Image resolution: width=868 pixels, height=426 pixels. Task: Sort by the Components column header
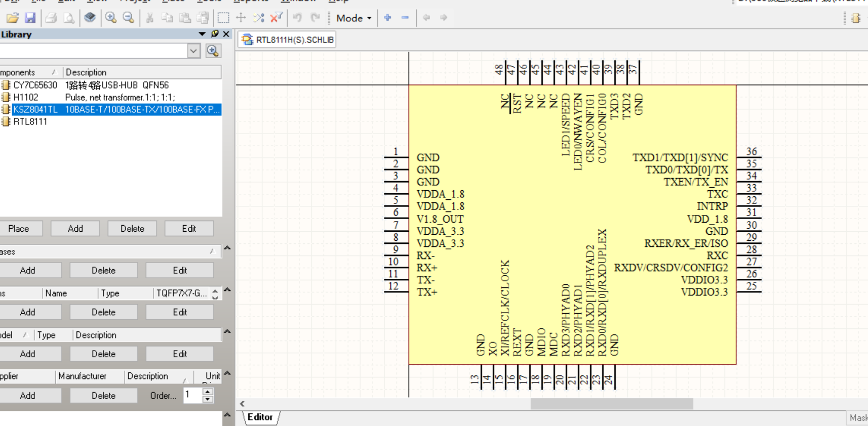30,72
